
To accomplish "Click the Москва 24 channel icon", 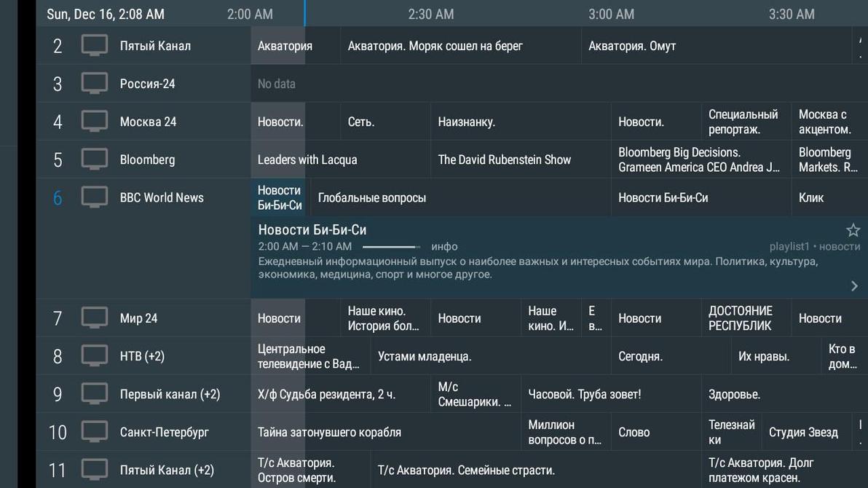I will [x=95, y=121].
